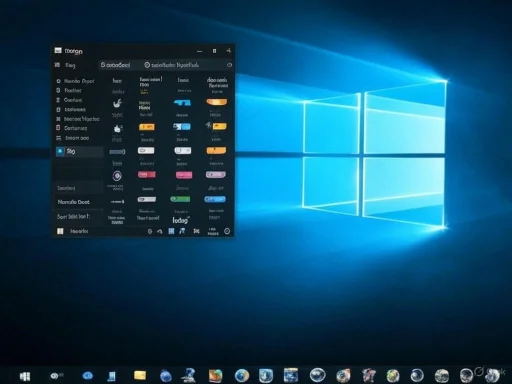The width and height of the screenshot is (512, 384).
Task: Click the white square icon in bottom-left status bar
Action: coord(60,231)
